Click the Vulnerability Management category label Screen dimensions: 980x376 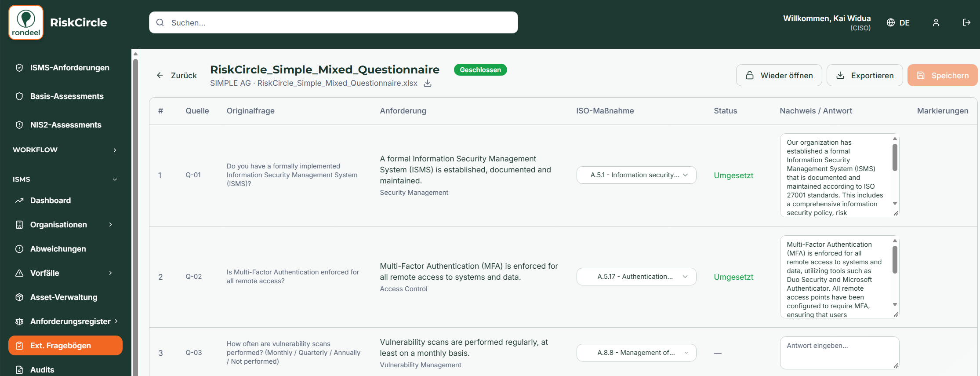click(x=420, y=365)
